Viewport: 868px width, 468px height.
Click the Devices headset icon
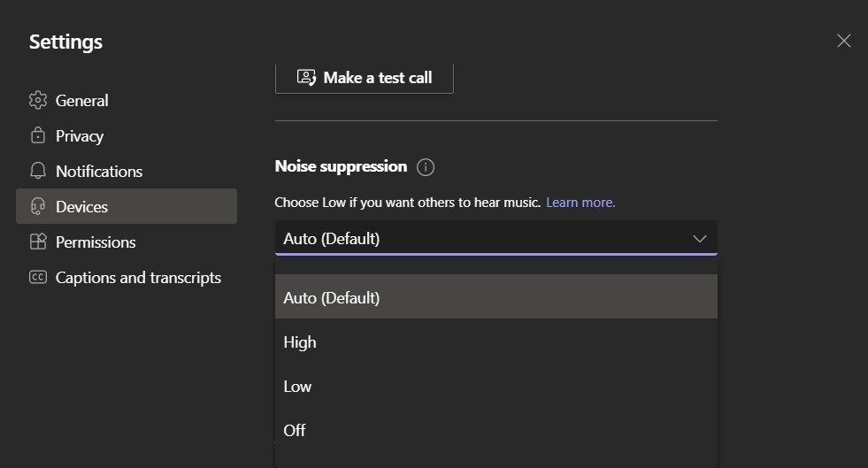coord(38,206)
